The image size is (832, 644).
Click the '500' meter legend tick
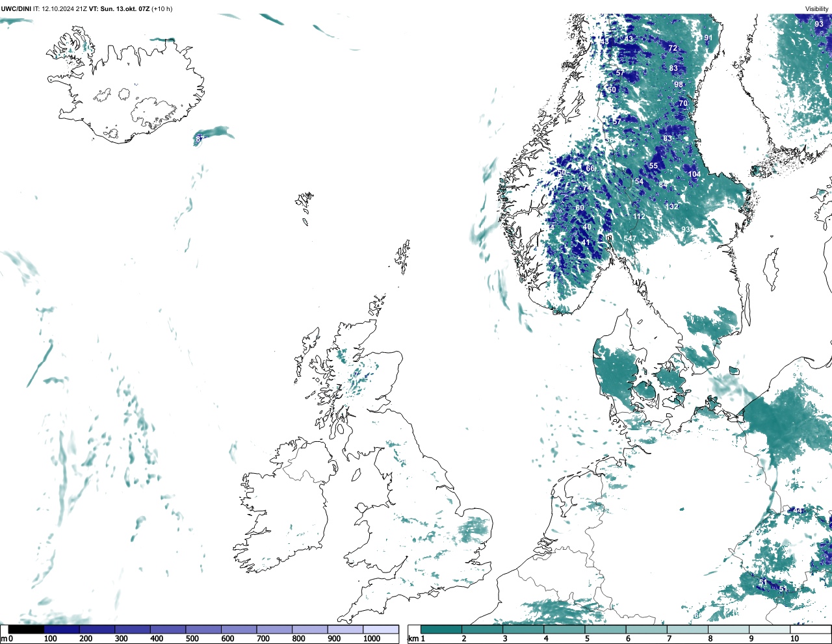pos(192,639)
